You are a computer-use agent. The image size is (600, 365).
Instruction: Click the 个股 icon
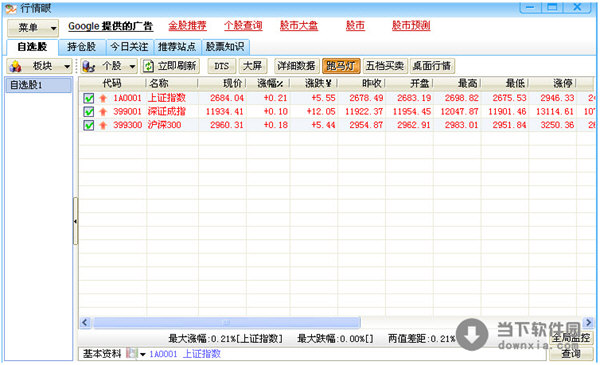click(x=89, y=66)
